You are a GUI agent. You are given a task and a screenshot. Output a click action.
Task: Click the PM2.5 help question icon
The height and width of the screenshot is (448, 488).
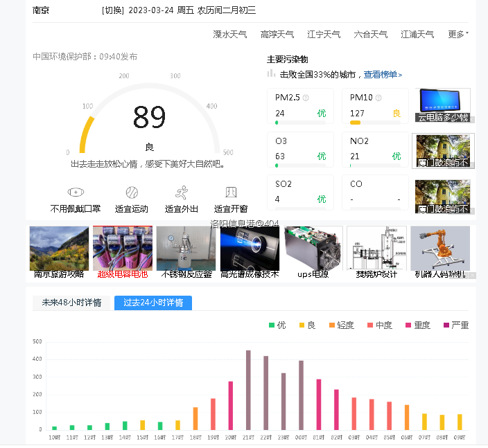tap(306, 98)
